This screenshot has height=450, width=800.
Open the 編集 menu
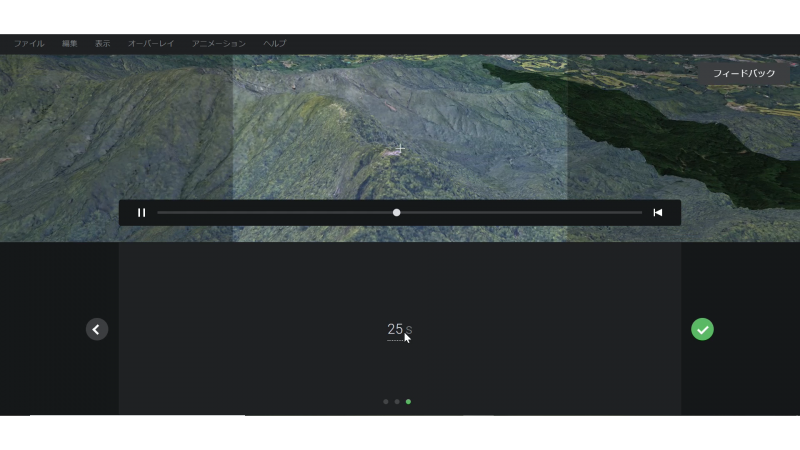(x=69, y=44)
